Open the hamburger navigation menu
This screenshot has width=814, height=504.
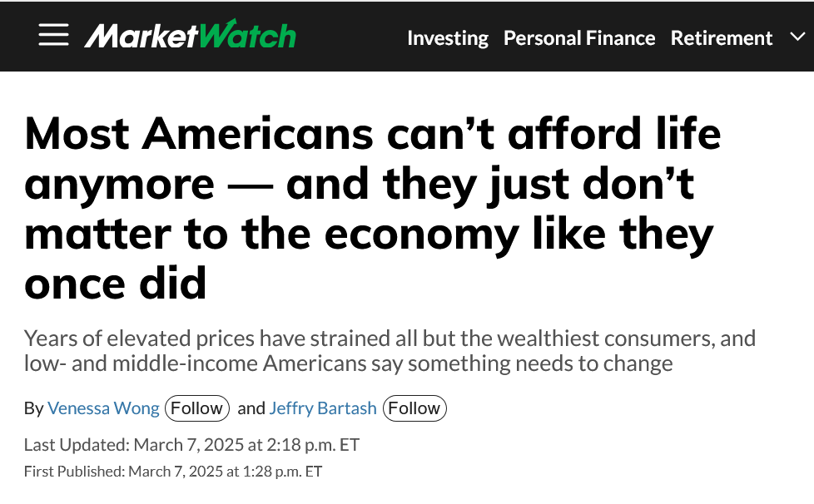pos(53,36)
